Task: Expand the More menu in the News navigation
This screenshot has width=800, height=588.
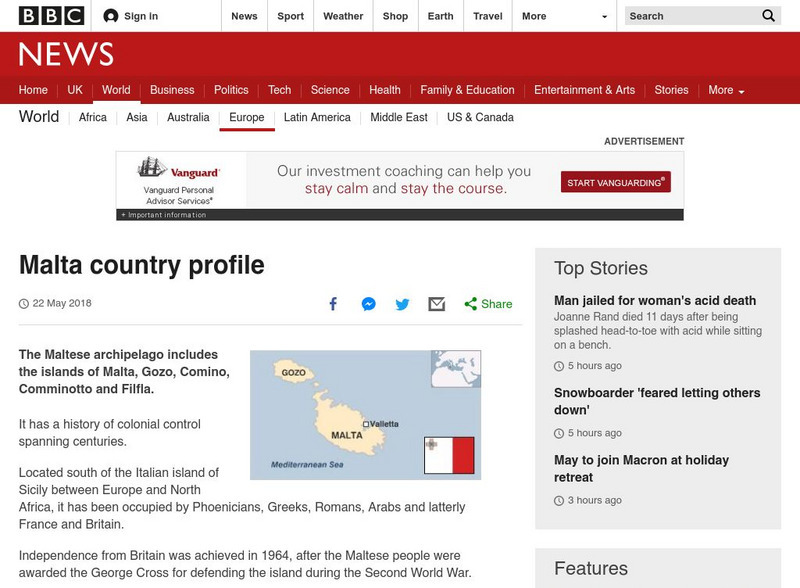Action: [725, 89]
